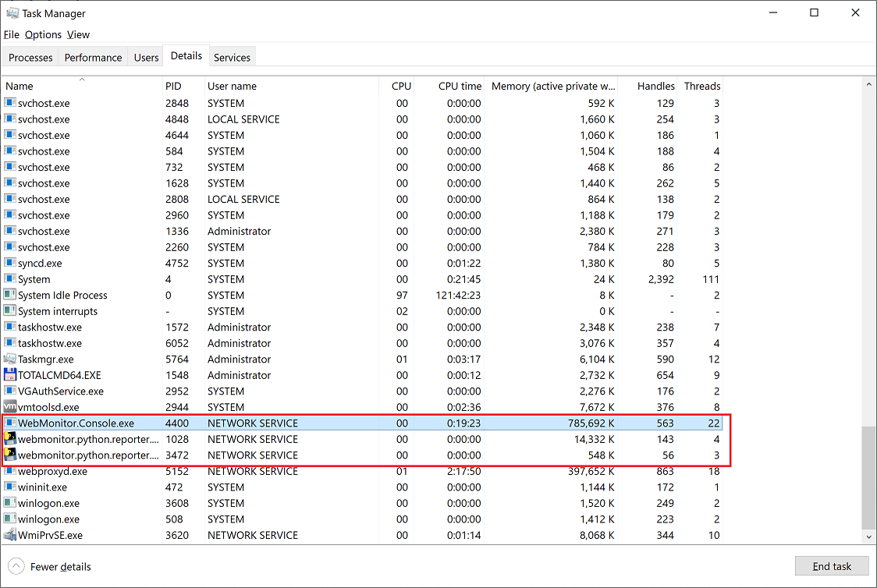Click the webproxyd.exe process icon
Screen dimensions: 877x588
coord(9,470)
